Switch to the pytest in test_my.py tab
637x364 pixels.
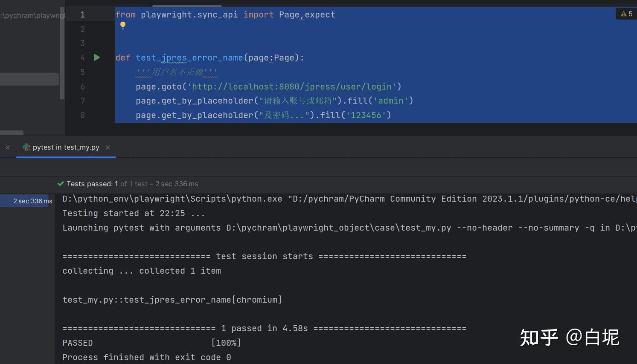coord(66,147)
